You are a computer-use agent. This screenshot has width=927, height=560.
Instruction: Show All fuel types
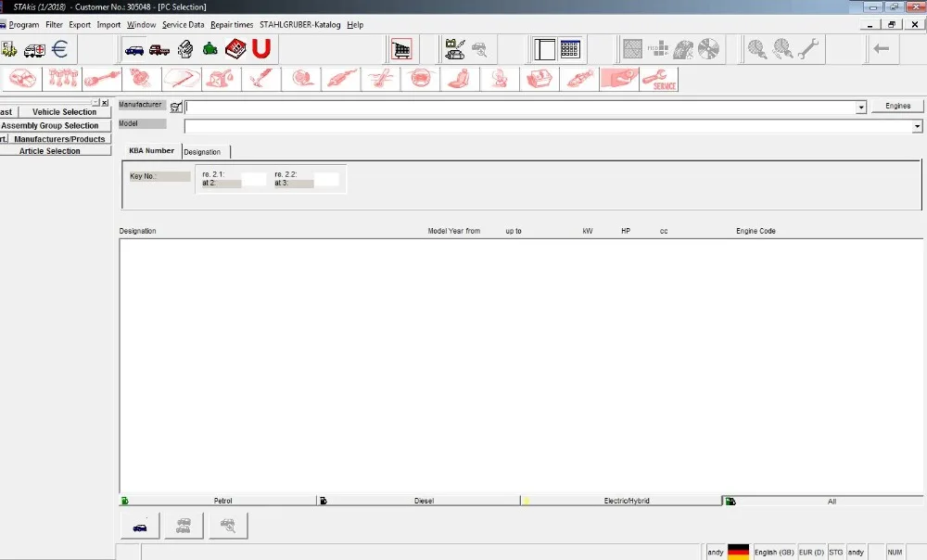823,502
